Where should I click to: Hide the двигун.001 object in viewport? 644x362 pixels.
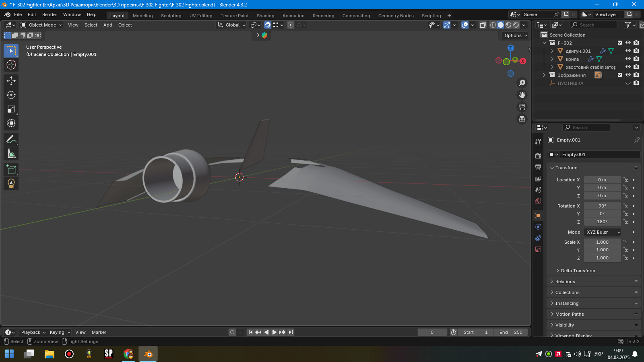pos(628,51)
